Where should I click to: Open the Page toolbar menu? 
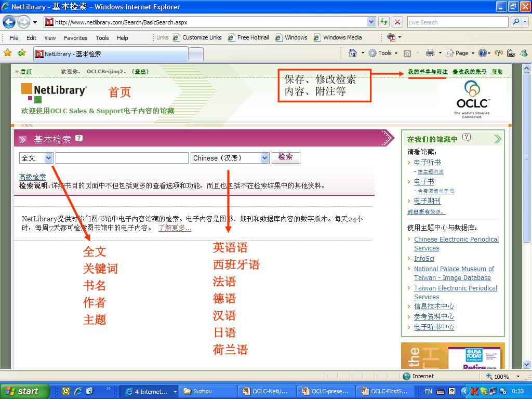pyautogui.click(x=460, y=53)
